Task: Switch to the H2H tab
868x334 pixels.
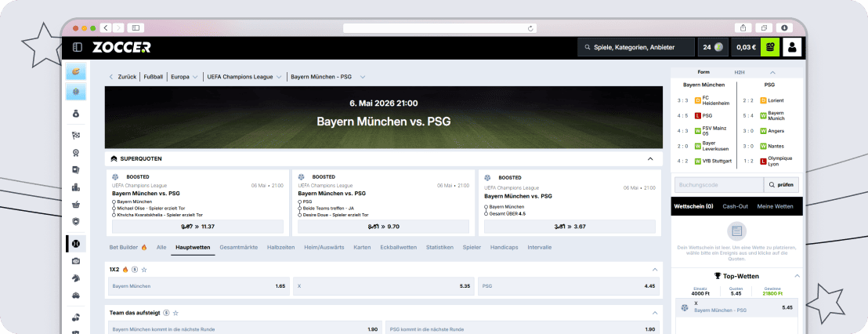Action: [x=740, y=72]
